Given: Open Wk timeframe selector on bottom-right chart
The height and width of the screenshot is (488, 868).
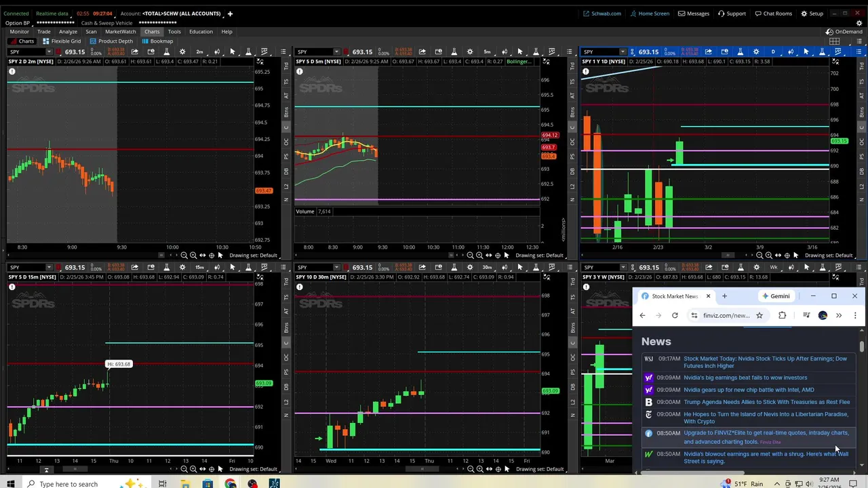Looking at the screenshot, I should point(774,267).
